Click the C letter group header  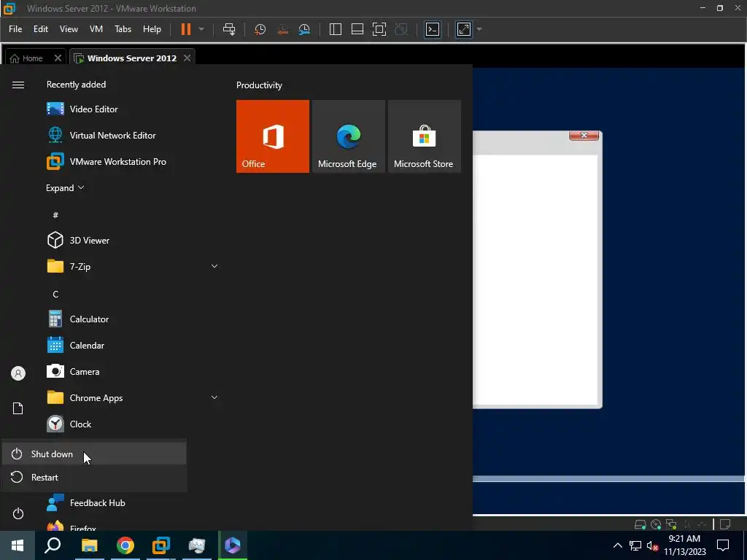(x=55, y=295)
